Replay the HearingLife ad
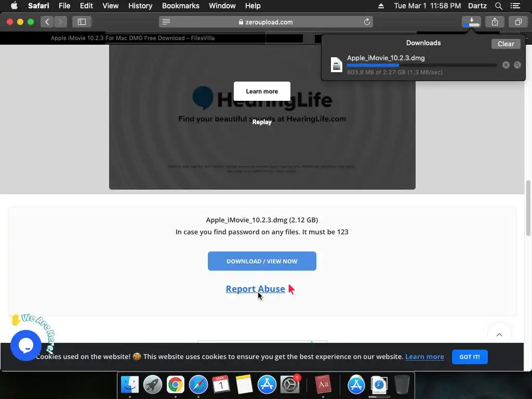This screenshot has width=532, height=399. (x=262, y=122)
